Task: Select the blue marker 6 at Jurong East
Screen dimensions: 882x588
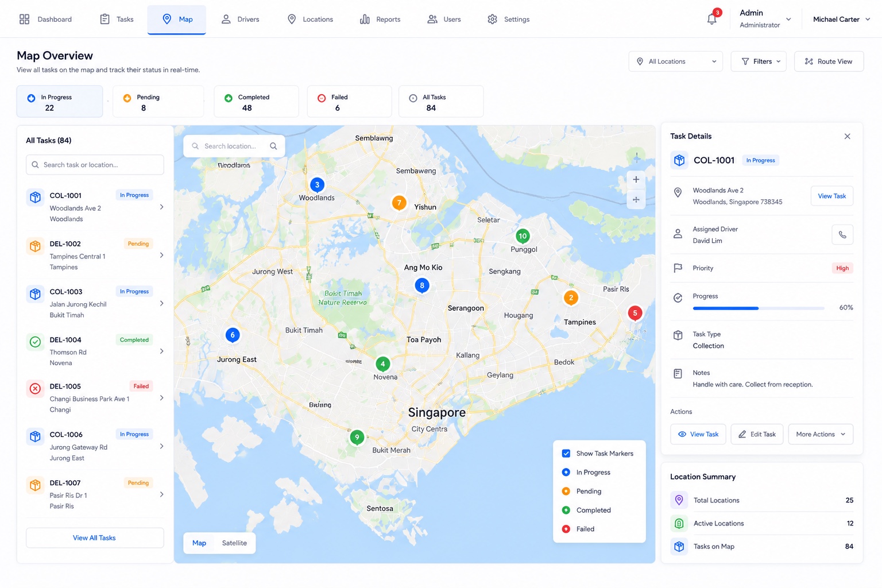Action: tap(233, 335)
